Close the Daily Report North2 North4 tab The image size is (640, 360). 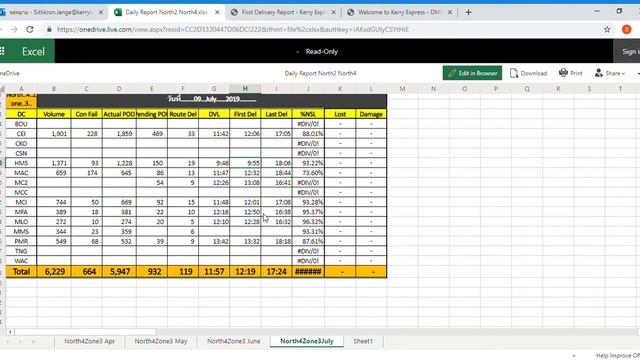click(217, 12)
